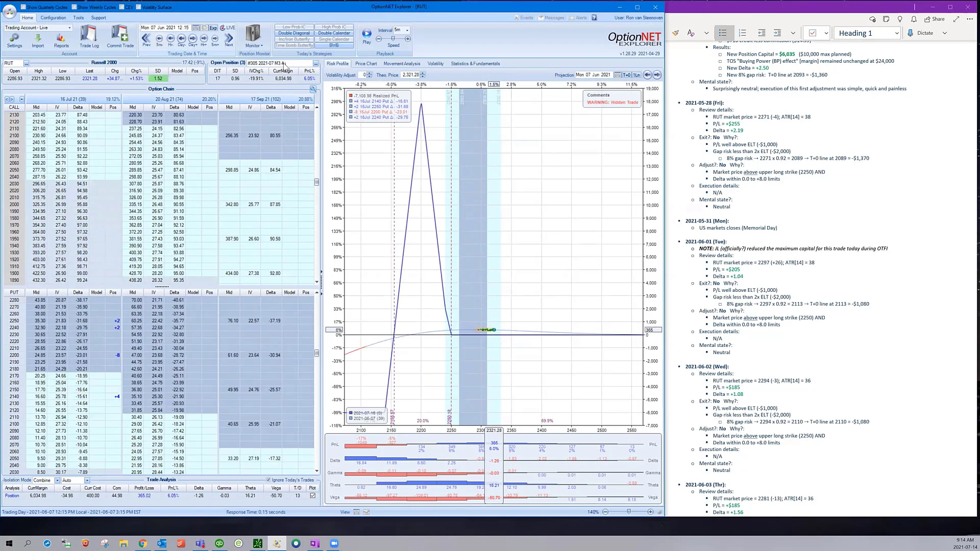Open the Configuration menu tab

[53, 18]
